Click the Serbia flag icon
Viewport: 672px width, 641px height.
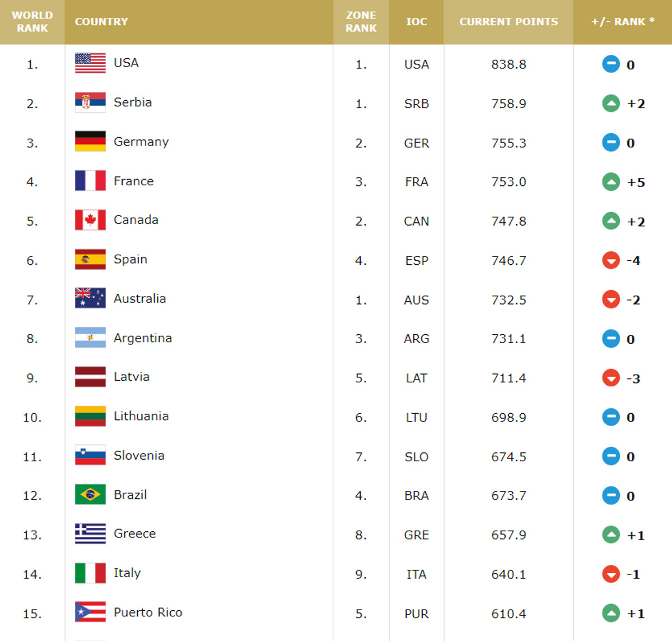coord(90,102)
